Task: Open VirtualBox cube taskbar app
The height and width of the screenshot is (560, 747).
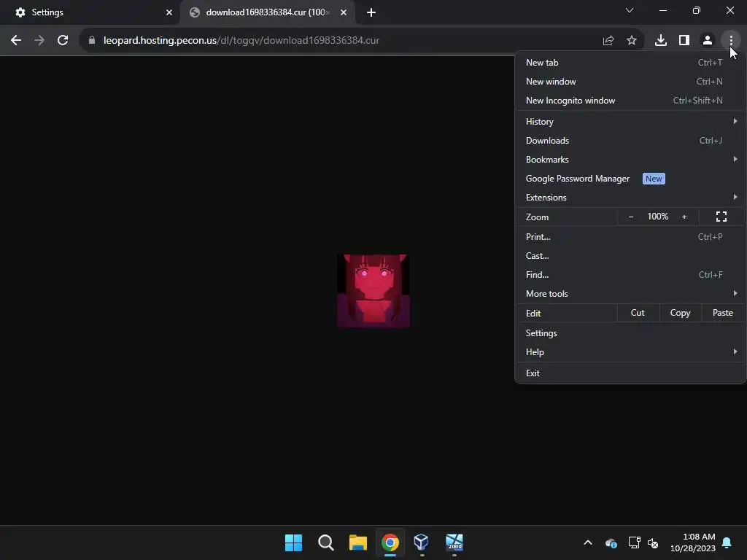Action: coord(422,542)
